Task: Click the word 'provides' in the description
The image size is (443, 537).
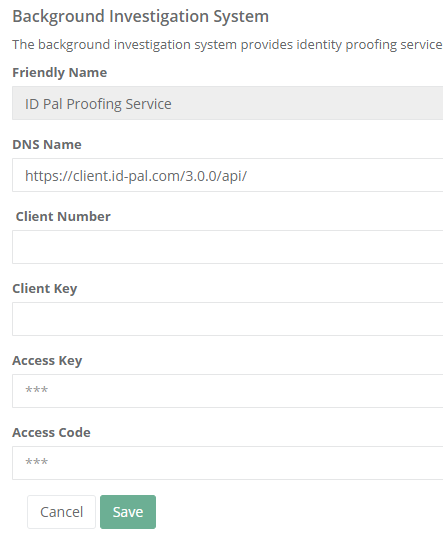Action: pyautogui.click(x=267, y=45)
